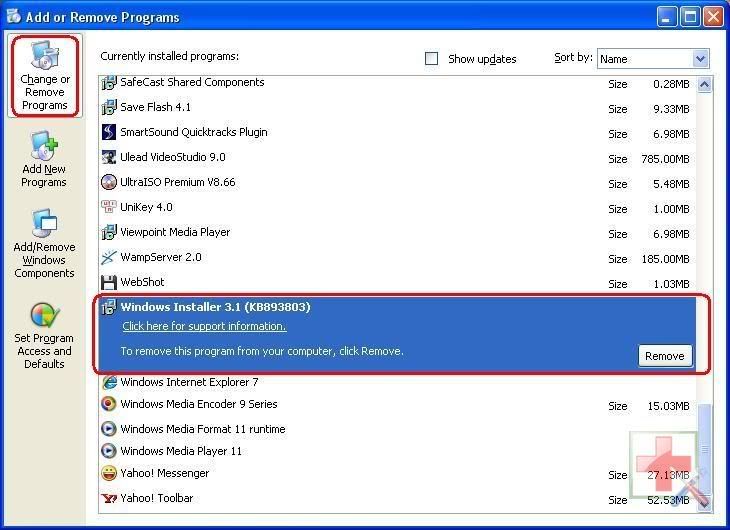Open Add/Remove Windows Components

click(x=44, y=244)
